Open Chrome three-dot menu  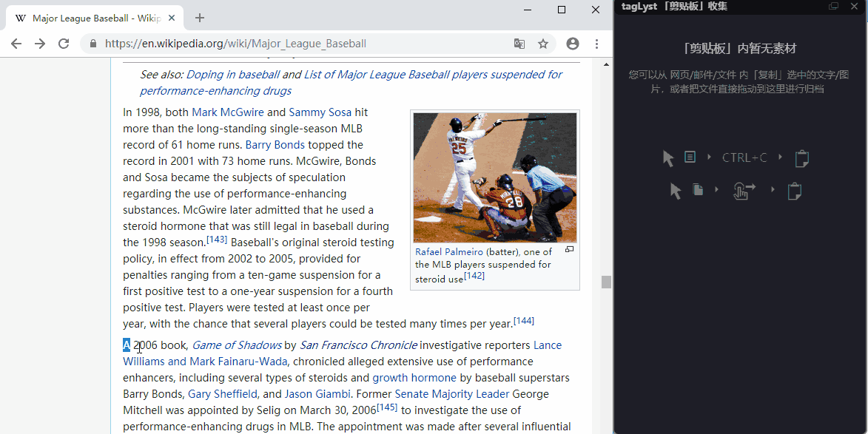point(596,44)
